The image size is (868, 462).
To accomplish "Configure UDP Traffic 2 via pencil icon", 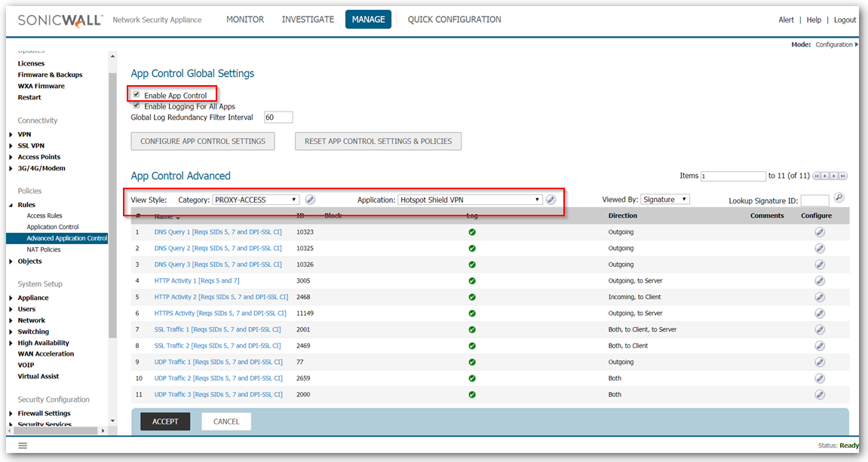I will click(x=819, y=378).
